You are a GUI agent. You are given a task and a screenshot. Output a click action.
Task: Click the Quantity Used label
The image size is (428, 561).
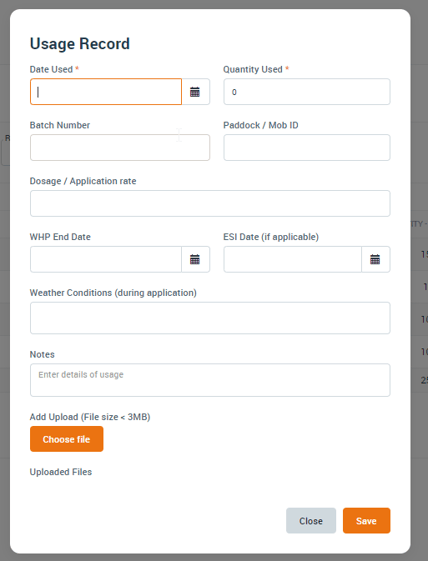click(253, 69)
